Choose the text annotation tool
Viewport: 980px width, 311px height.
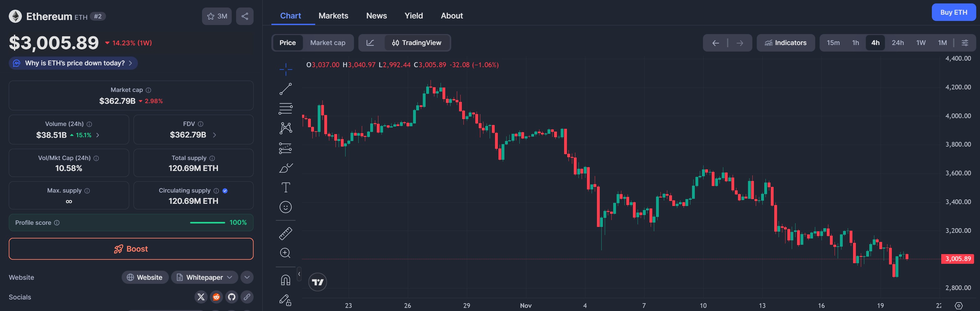coord(285,188)
